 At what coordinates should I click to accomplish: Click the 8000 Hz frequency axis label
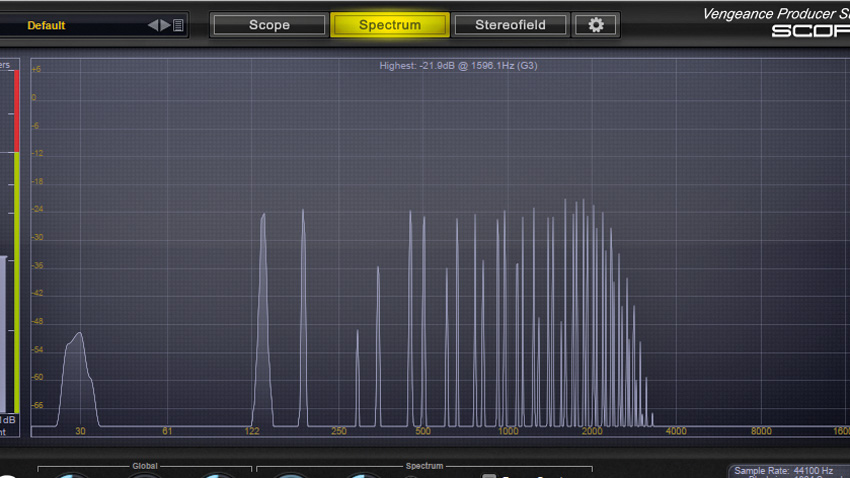pyautogui.click(x=761, y=431)
